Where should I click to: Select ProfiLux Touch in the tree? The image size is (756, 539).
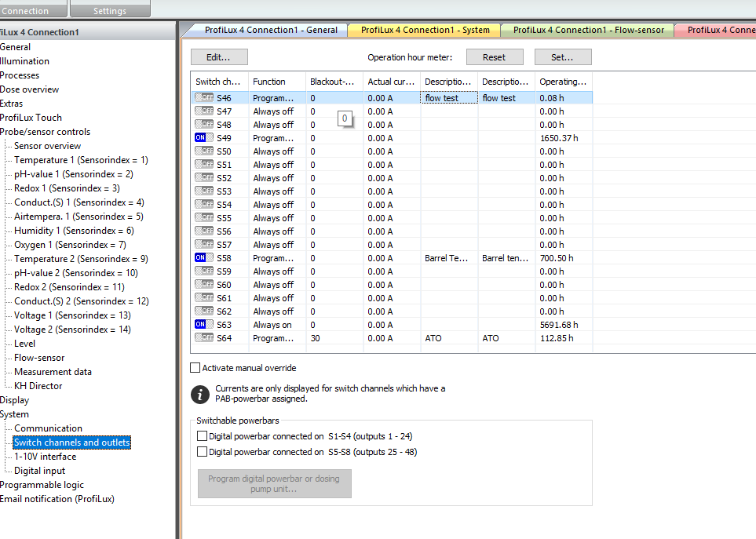pyautogui.click(x=31, y=118)
